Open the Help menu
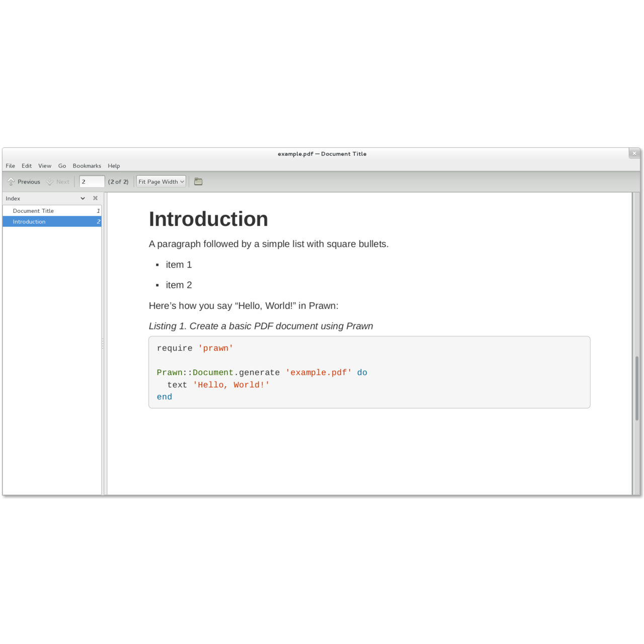Screen dimensions: 644x644 [x=114, y=166]
